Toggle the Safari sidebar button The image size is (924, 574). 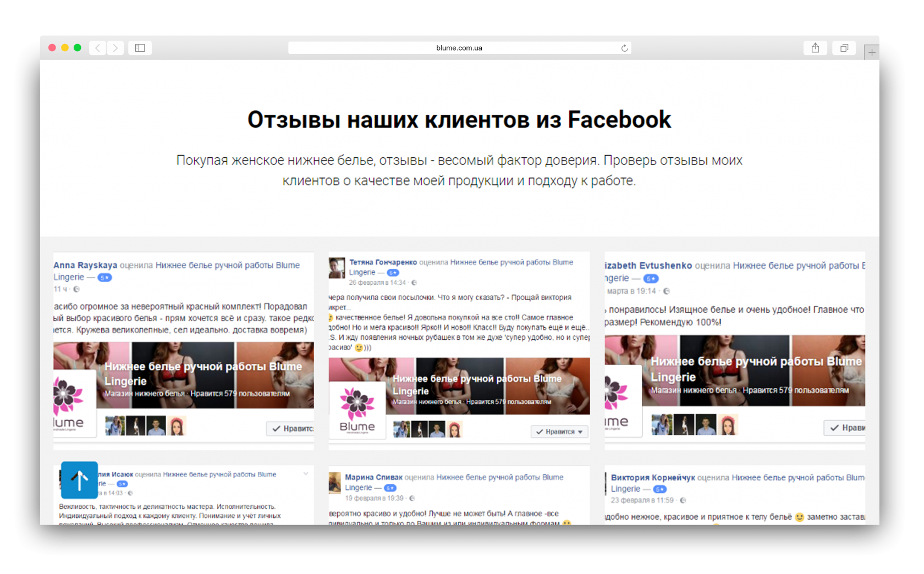[140, 48]
